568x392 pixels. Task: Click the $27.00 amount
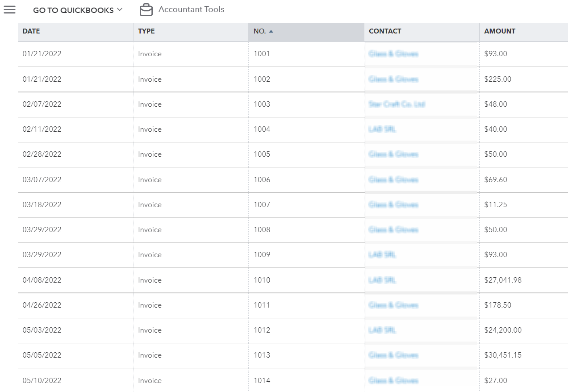[496, 380]
